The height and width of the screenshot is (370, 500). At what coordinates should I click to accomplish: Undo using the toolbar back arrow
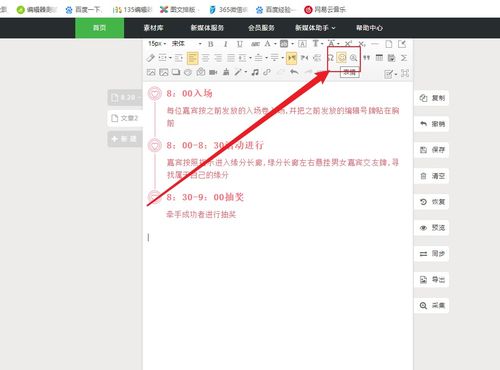(x=294, y=72)
